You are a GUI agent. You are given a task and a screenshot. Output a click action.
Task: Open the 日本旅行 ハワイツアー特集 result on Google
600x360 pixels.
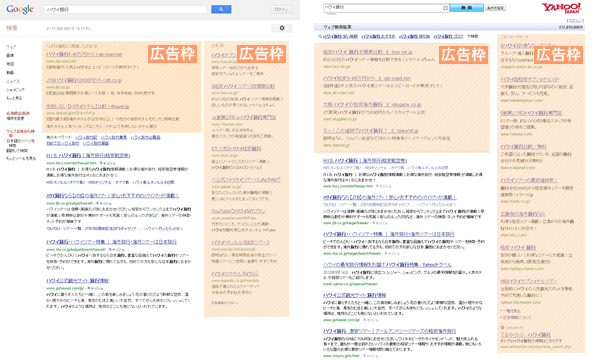111,242
